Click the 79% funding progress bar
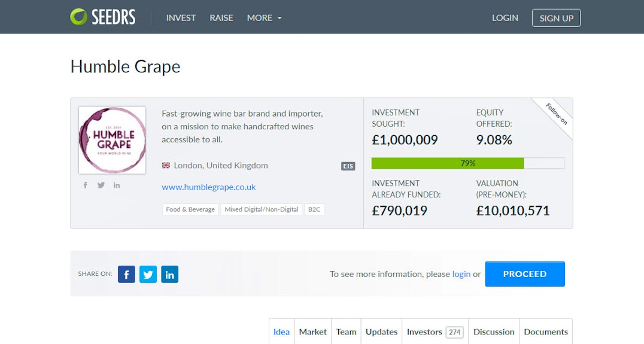Screen dimensions: 644x344 468,163
